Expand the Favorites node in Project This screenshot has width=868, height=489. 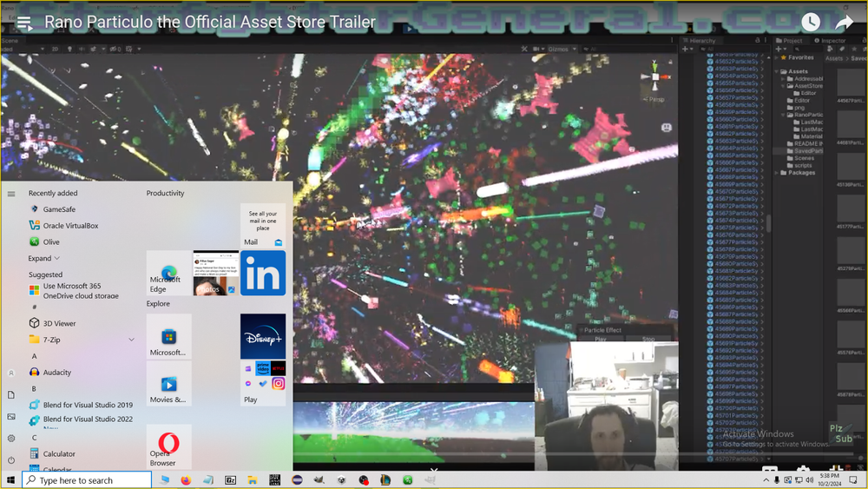pyautogui.click(x=777, y=57)
